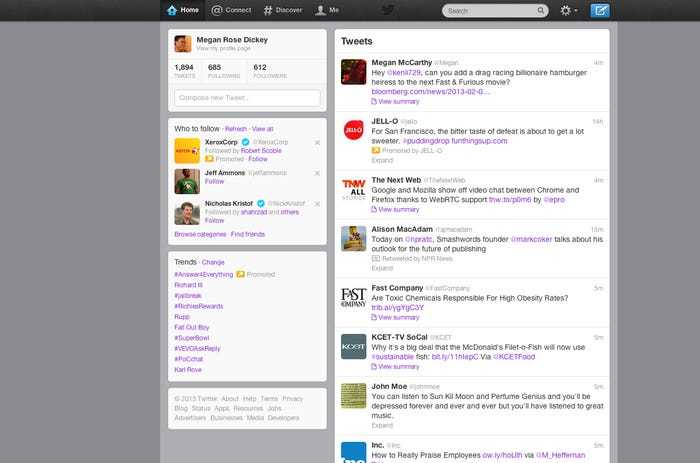
Task: Click Alison MacAdam's avatar
Action: tap(354, 238)
